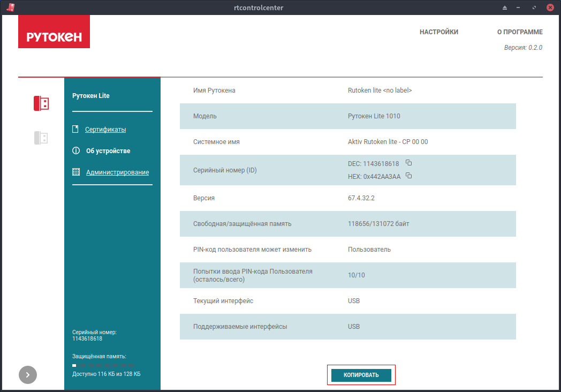The width and height of the screenshot is (561, 392).
Task: Expand the sidebar with the round arrow button
Action: 28,375
